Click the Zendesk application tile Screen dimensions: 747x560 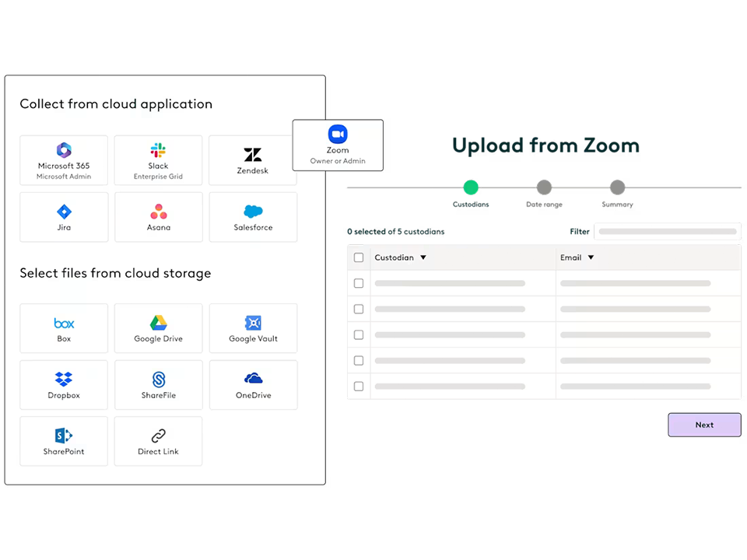pyautogui.click(x=253, y=160)
